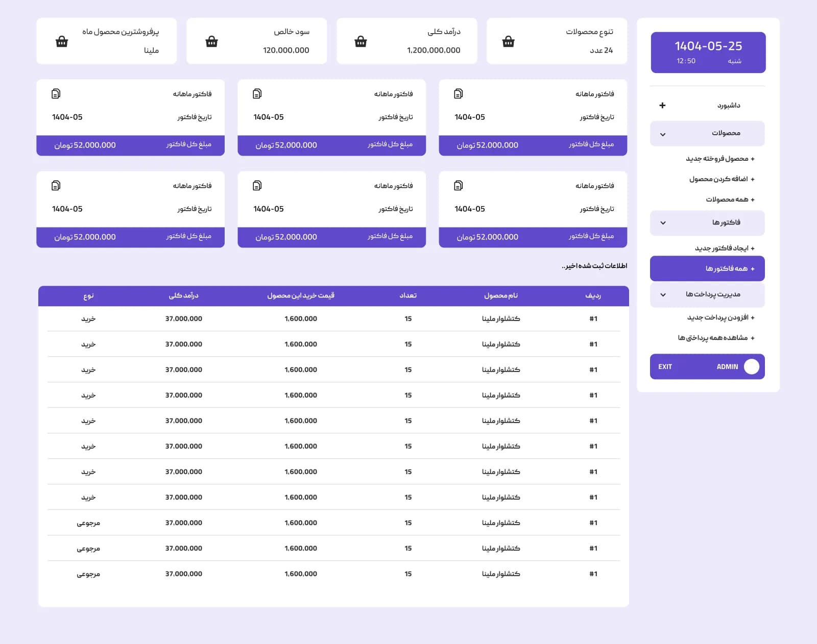Open افزودن پرداخت جدید entry
Screen dimensions: 817x644
720,317
